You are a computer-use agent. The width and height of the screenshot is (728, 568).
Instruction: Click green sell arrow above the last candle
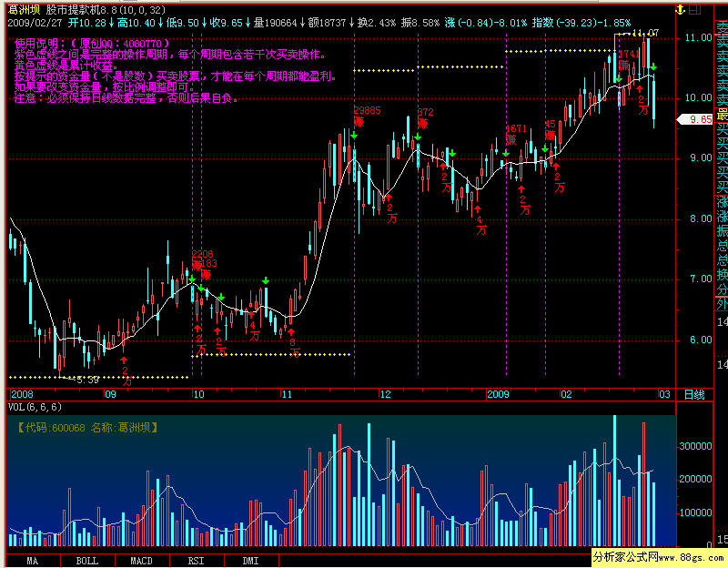pyautogui.click(x=653, y=66)
